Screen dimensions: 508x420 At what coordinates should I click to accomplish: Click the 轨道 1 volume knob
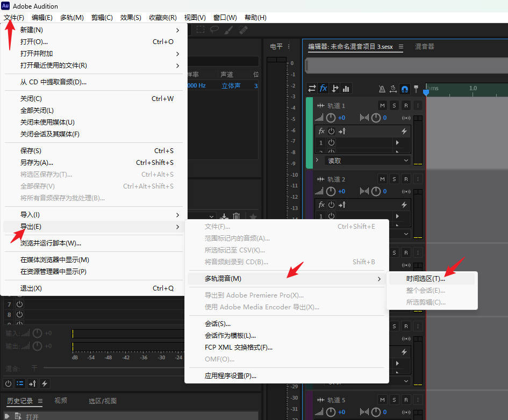[x=331, y=118]
